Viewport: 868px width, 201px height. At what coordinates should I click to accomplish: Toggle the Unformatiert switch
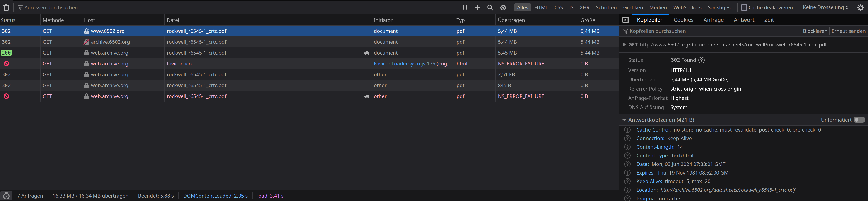[x=859, y=120]
